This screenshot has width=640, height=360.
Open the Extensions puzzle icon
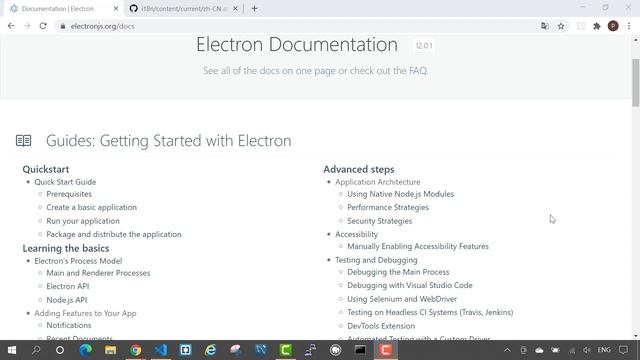(597, 26)
